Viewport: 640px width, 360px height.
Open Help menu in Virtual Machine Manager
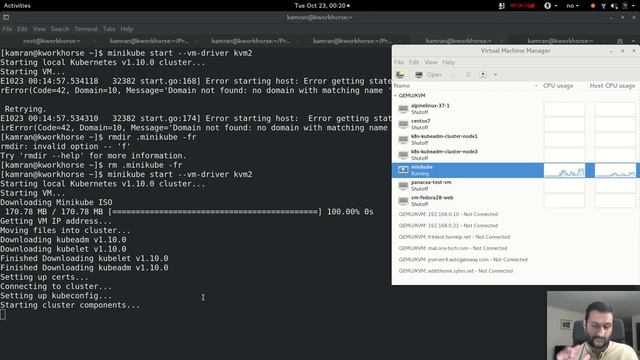tap(449, 62)
